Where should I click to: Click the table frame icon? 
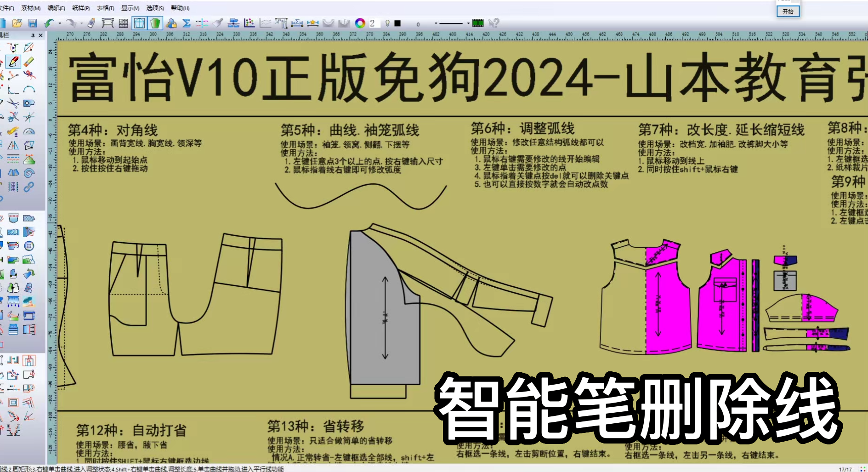(x=108, y=23)
